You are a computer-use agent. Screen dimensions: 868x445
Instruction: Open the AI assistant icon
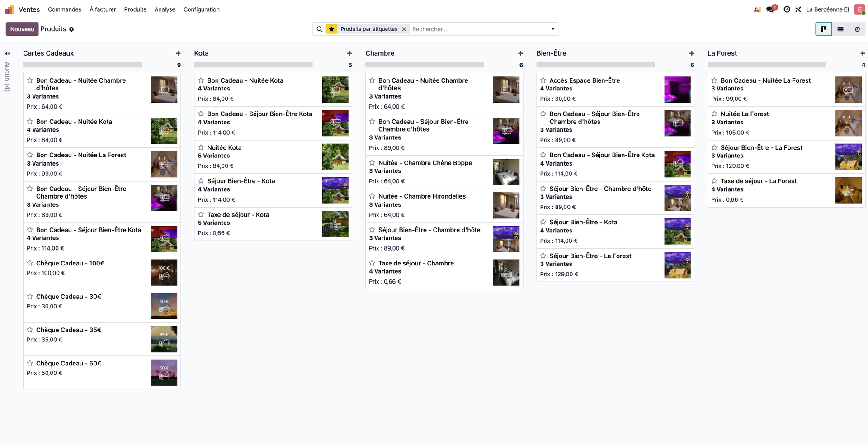(757, 9)
